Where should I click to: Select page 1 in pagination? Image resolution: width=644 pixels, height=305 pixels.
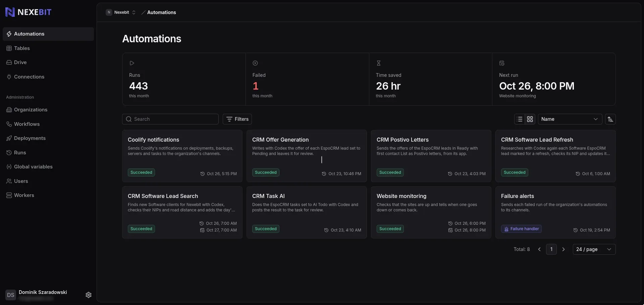coord(551,249)
